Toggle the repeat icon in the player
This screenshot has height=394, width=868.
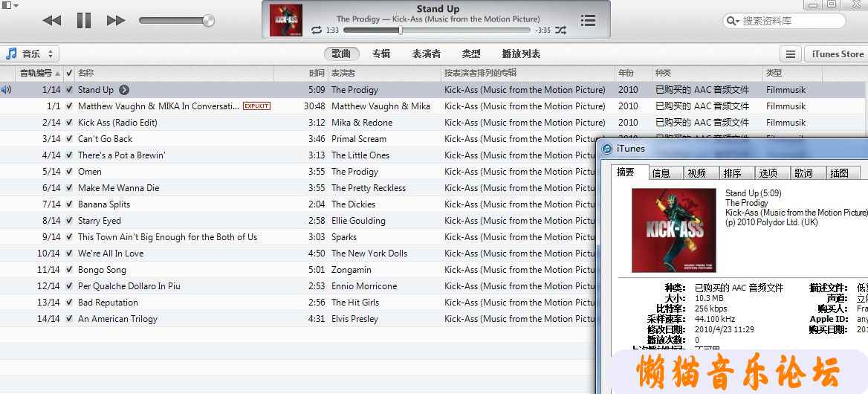tap(317, 30)
